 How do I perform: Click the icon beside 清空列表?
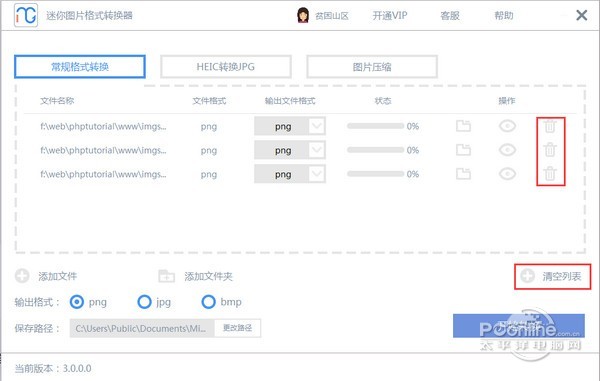(x=527, y=276)
